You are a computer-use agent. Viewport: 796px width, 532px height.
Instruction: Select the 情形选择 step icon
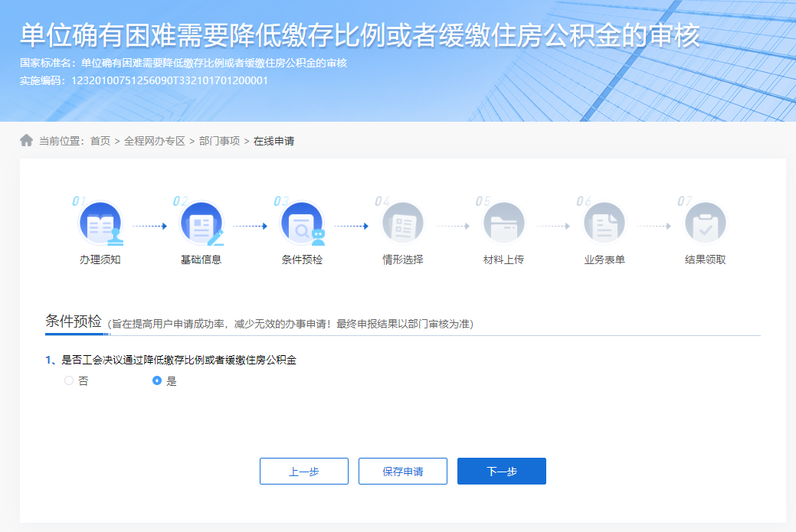click(x=403, y=222)
